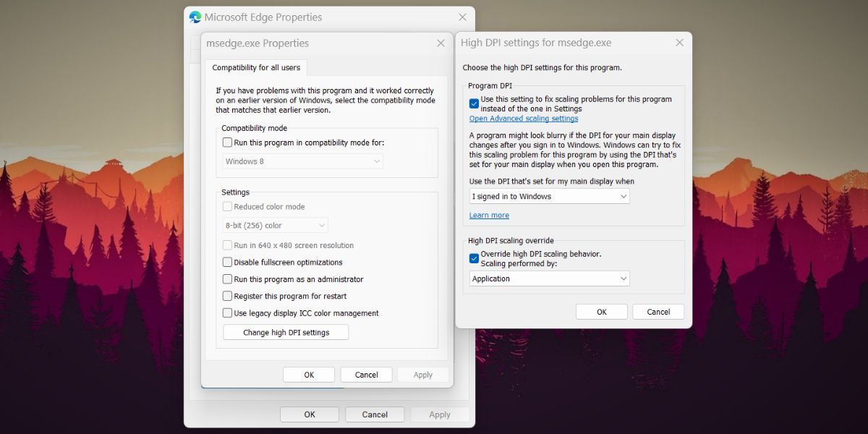Click Apply in msedge.exe Properties dialog

[423, 375]
